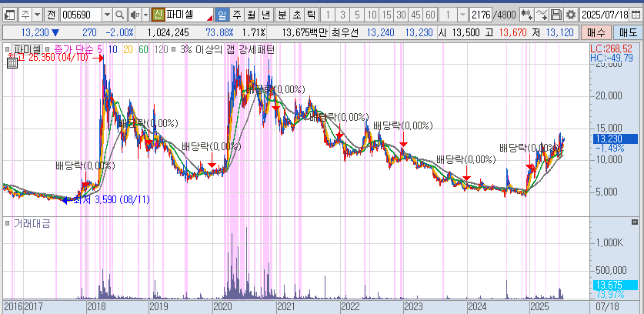Image resolution: width=644 pixels, height=314 pixels.
Task: Open the calendar date picker icon
Action: pyautogui.click(x=635, y=15)
